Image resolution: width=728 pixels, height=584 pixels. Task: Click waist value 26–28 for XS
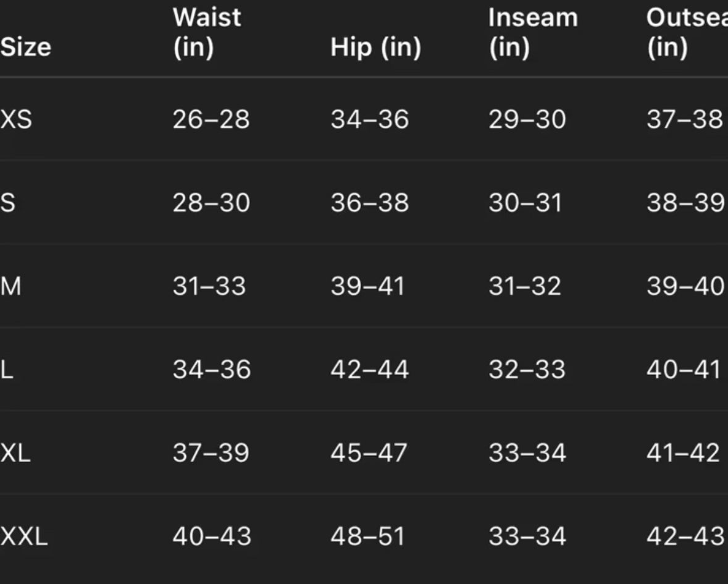coord(211,119)
